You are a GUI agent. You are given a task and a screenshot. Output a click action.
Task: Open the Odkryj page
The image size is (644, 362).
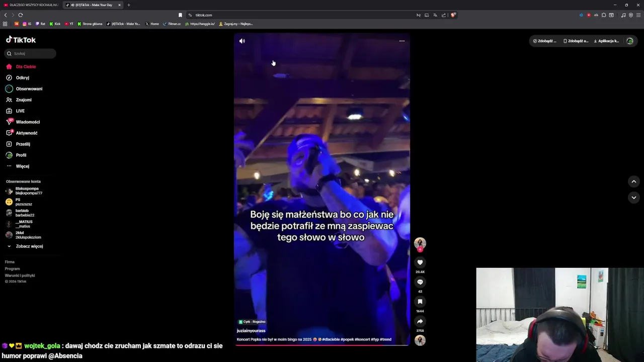click(x=18, y=77)
